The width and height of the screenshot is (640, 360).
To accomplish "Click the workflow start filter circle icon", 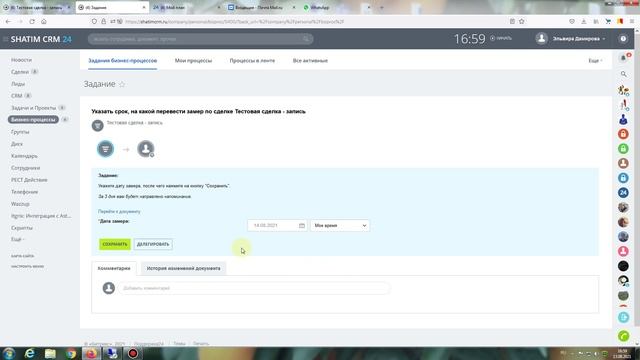I will click(105, 149).
